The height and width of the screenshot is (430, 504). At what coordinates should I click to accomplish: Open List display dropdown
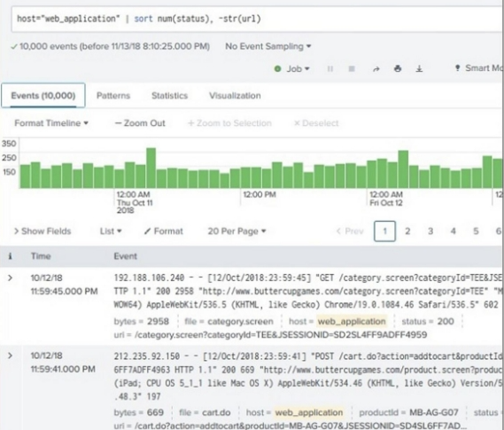pyautogui.click(x=111, y=231)
